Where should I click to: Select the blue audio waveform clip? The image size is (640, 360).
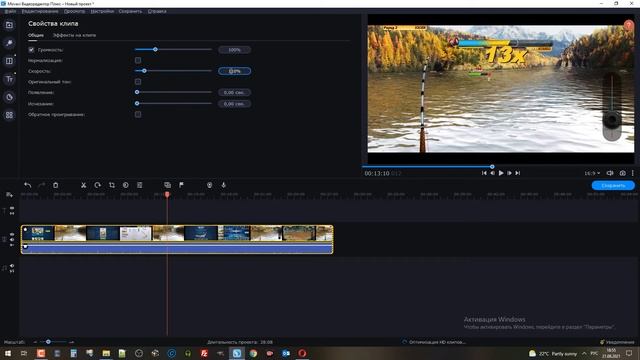[x=177, y=248]
